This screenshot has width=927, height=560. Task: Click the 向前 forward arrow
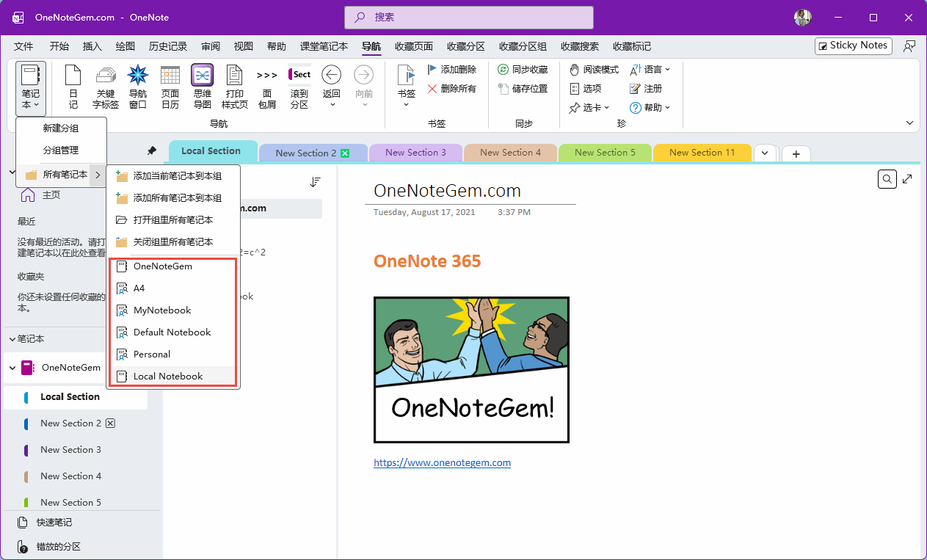click(364, 87)
